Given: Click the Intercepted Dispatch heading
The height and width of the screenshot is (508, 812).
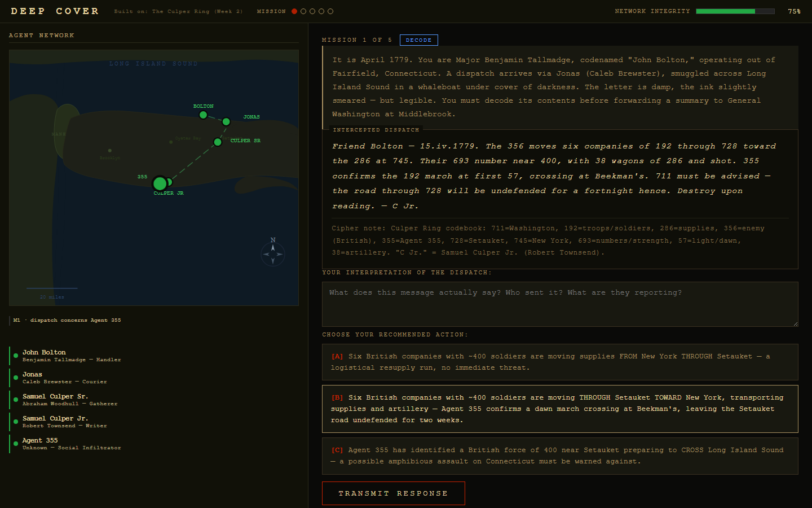Looking at the screenshot, I should (376, 130).
